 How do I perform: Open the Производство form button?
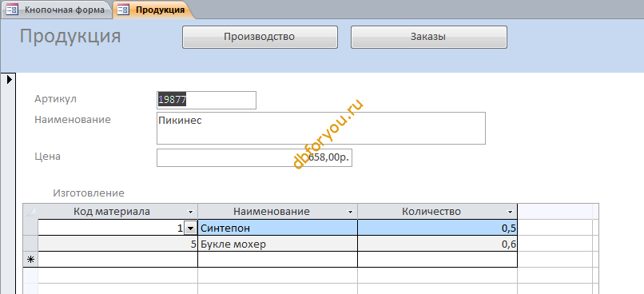pyautogui.click(x=260, y=37)
